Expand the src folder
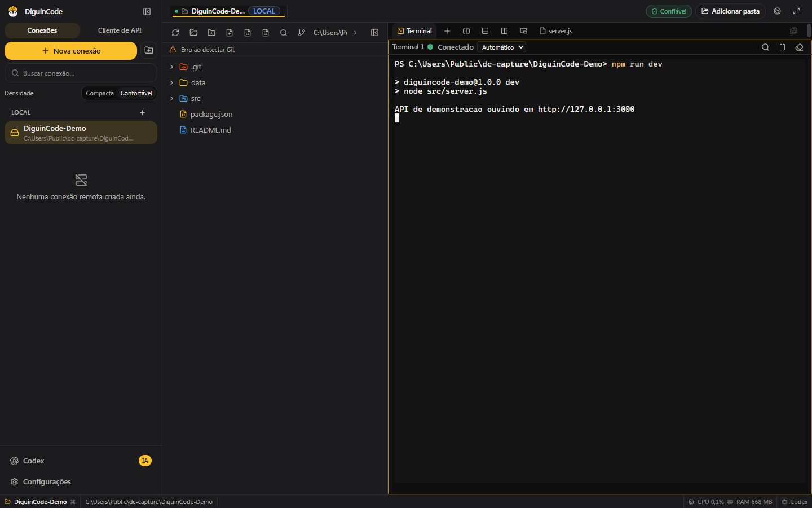This screenshot has height=508, width=812. (172, 98)
